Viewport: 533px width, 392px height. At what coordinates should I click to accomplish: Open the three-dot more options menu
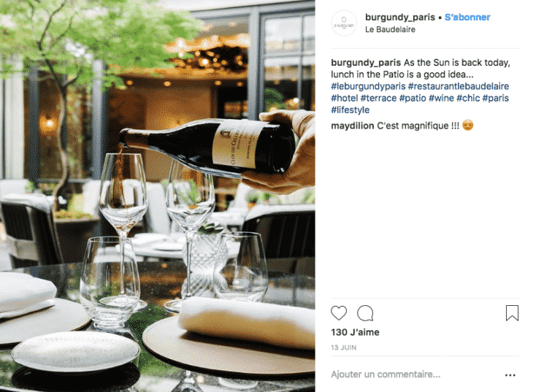coord(510,375)
